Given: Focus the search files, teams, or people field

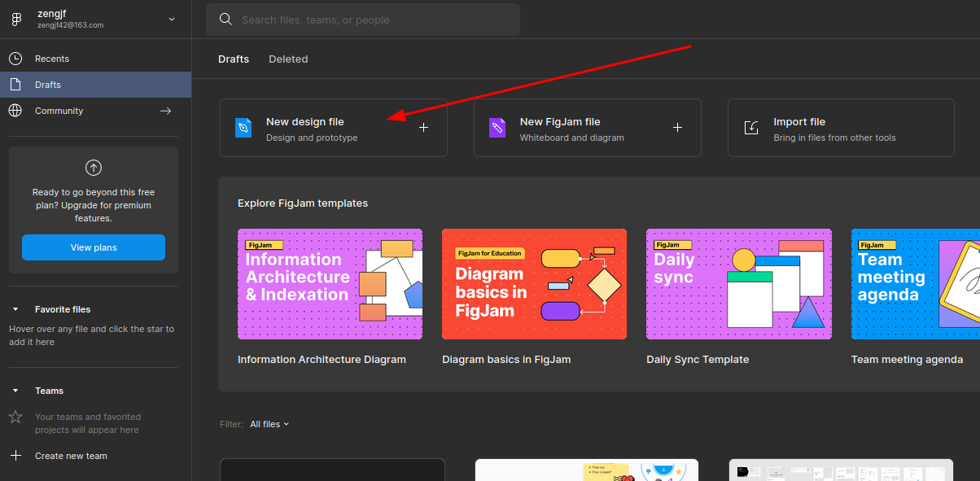Looking at the screenshot, I should coord(362,20).
